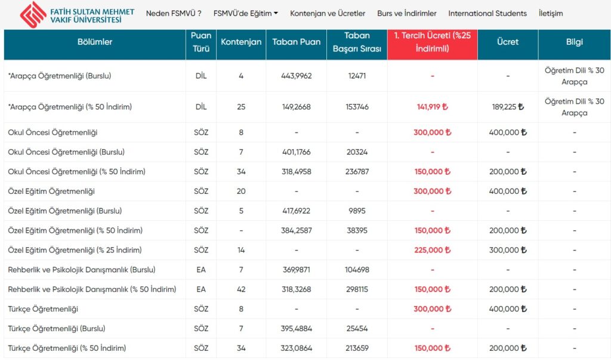
Task: Open the Burs ve İndirimler link
Action: click(406, 13)
